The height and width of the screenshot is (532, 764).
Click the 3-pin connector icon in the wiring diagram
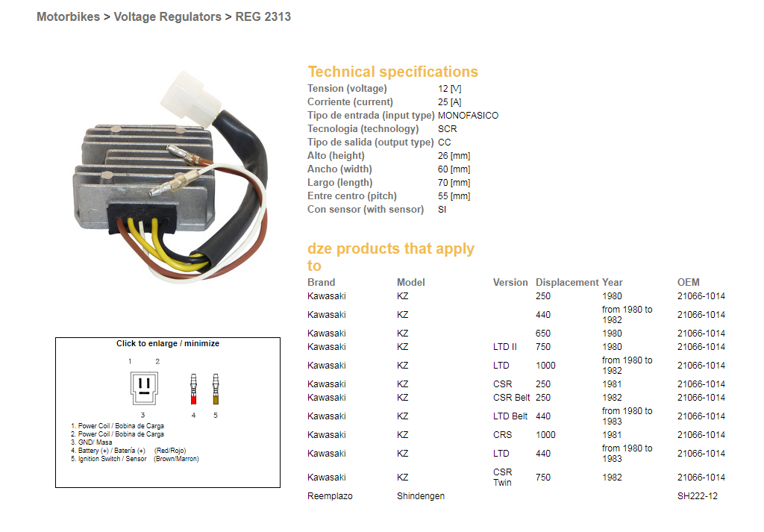tap(145, 387)
